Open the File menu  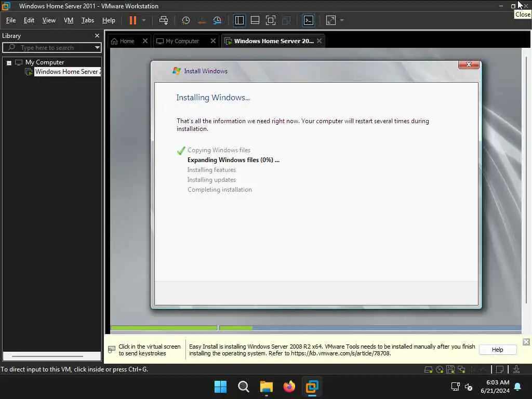(x=11, y=20)
